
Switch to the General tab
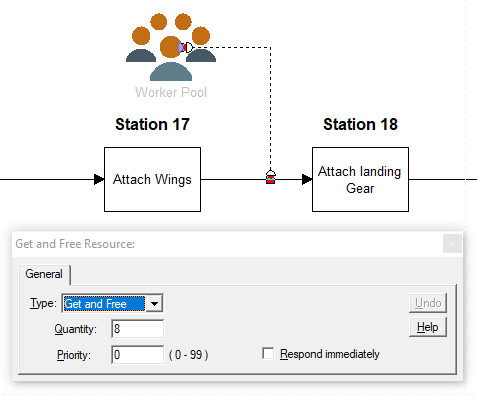coord(44,274)
